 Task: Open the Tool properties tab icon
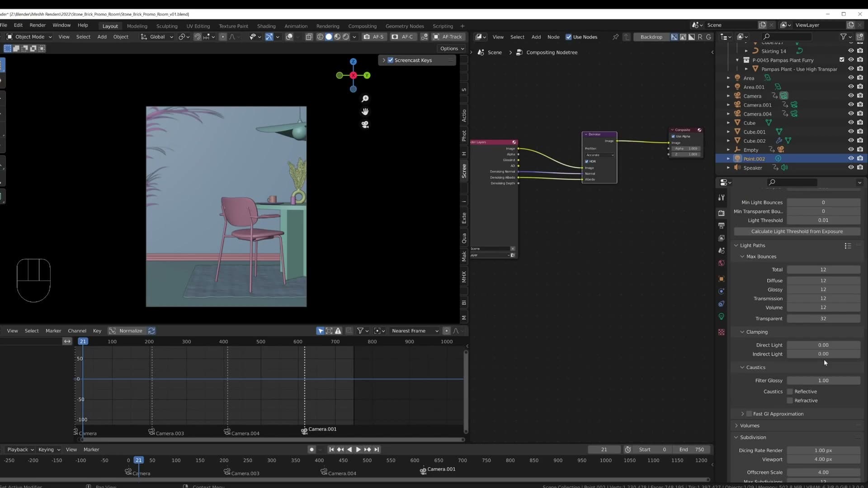tap(722, 197)
